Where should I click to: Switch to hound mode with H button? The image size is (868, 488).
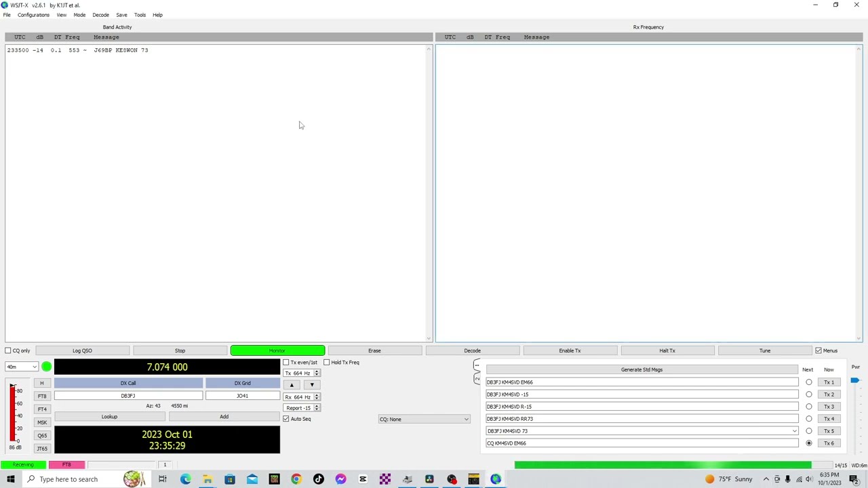pyautogui.click(x=42, y=383)
